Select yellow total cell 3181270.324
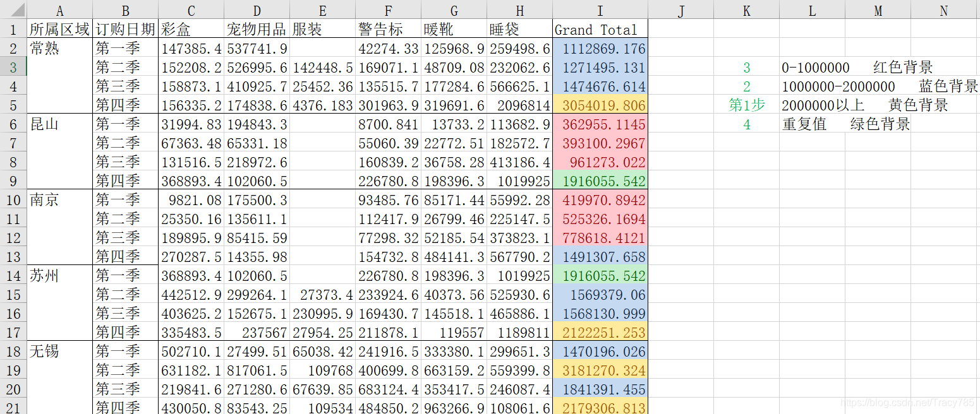Screen dimensions: 980x414 [x=600, y=370]
